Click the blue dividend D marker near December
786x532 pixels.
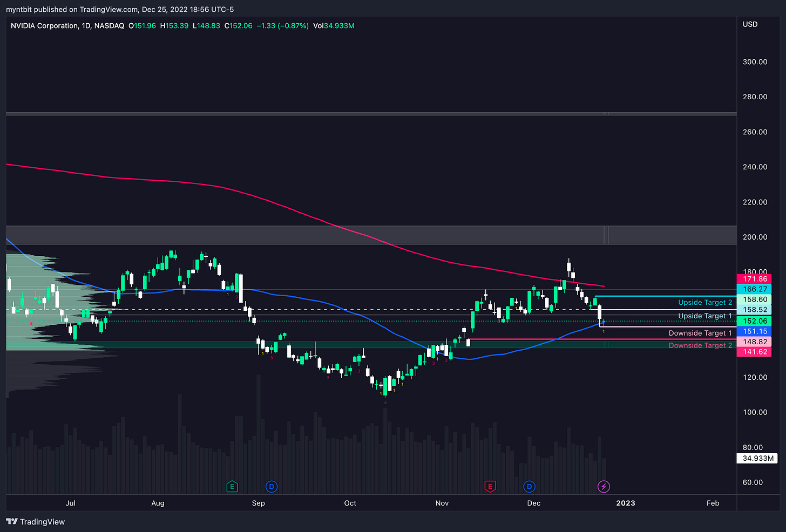tap(530, 487)
